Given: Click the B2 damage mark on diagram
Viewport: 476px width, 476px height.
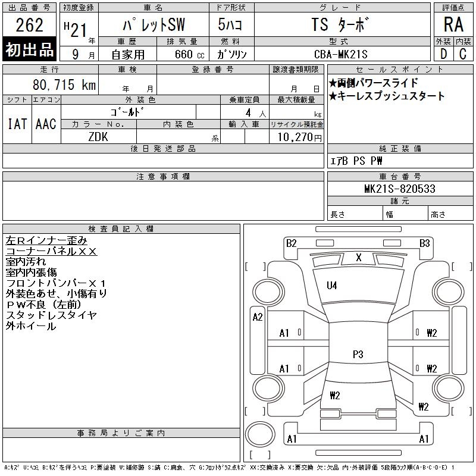Looking at the screenshot, I should coord(291,243).
